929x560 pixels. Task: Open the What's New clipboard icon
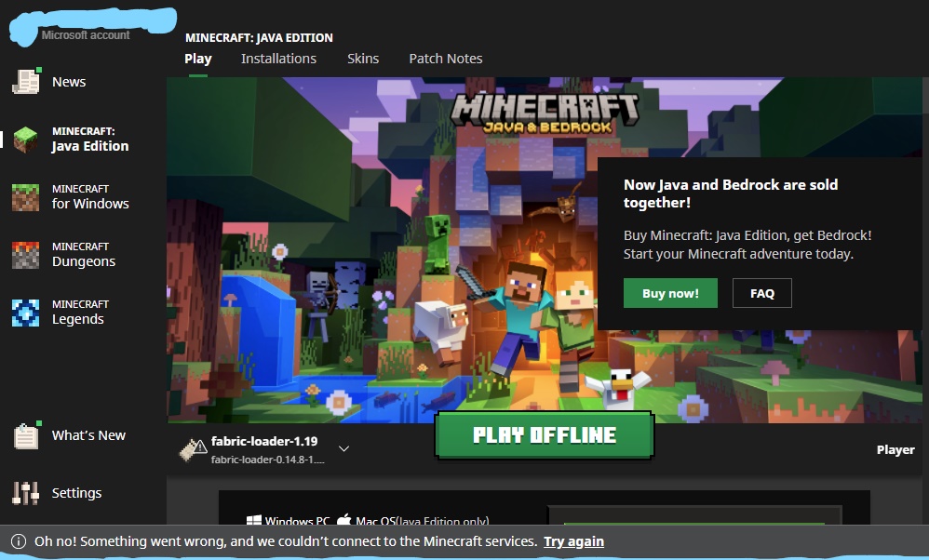pos(27,435)
